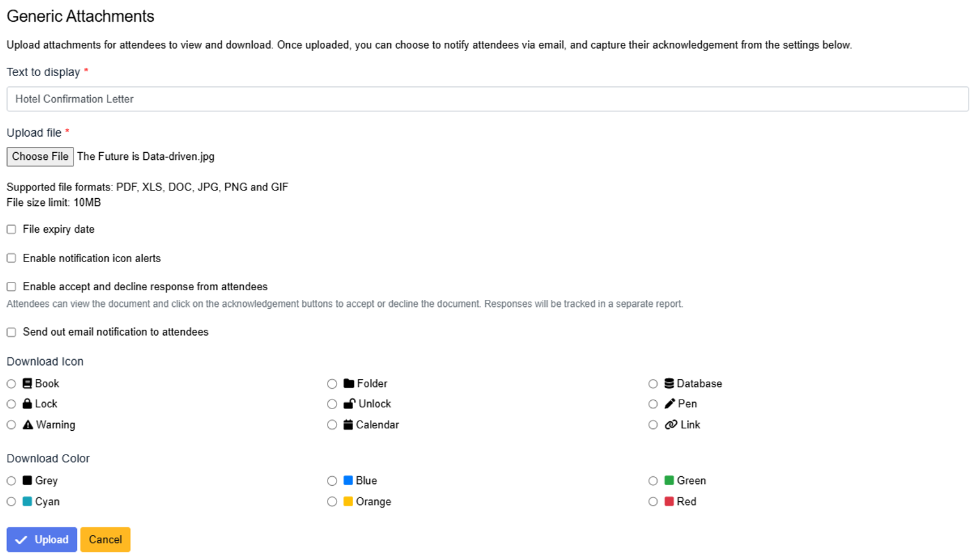Click the Choose File button
This screenshot has height=560, width=977.
[40, 157]
